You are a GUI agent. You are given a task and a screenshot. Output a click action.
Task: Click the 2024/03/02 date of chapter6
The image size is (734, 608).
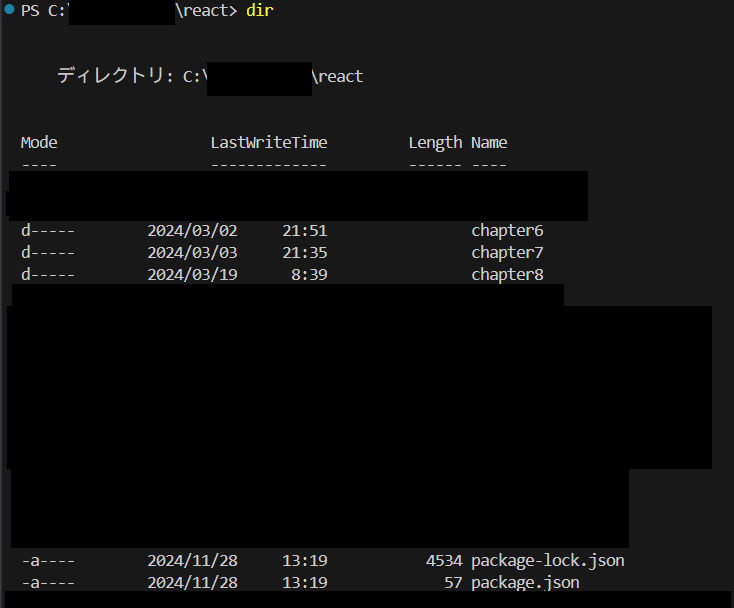(192, 231)
